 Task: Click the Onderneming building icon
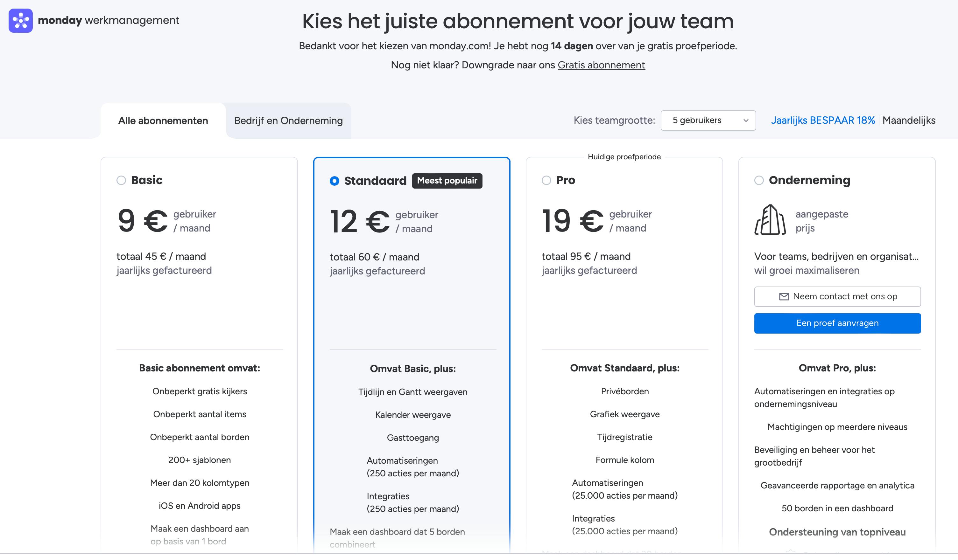[770, 220]
